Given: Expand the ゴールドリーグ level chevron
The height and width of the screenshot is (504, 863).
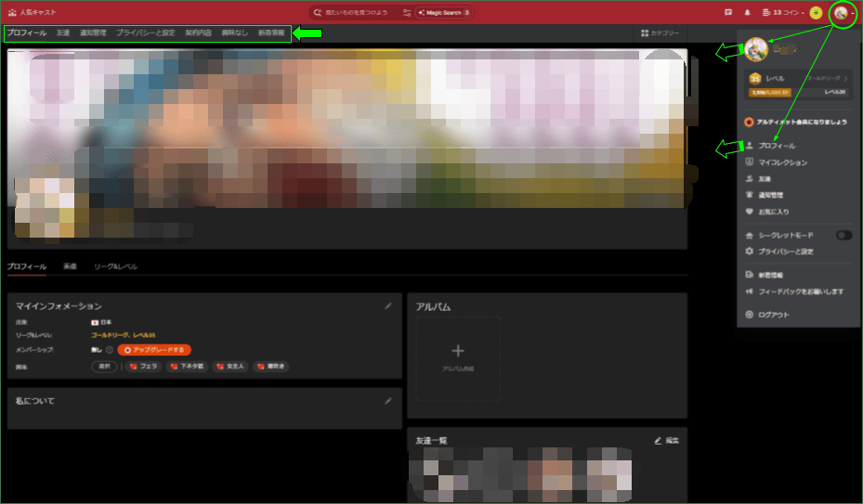Looking at the screenshot, I should pyautogui.click(x=845, y=78).
